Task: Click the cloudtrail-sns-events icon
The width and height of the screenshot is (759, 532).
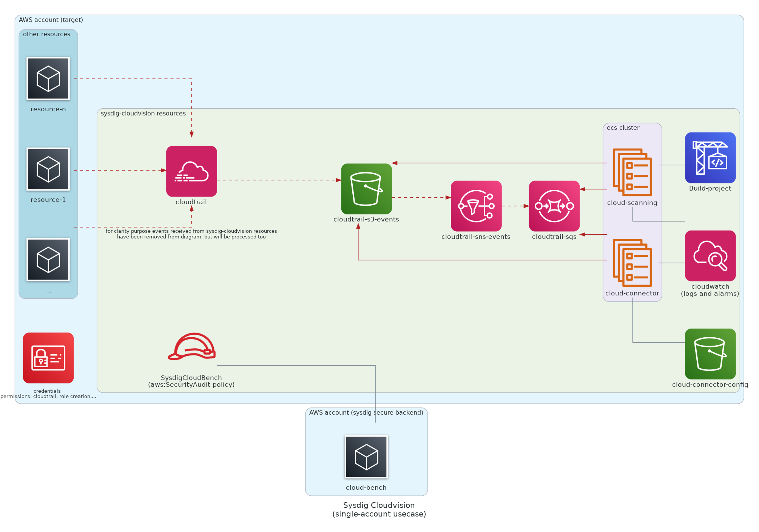Action: pyautogui.click(x=476, y=206)
